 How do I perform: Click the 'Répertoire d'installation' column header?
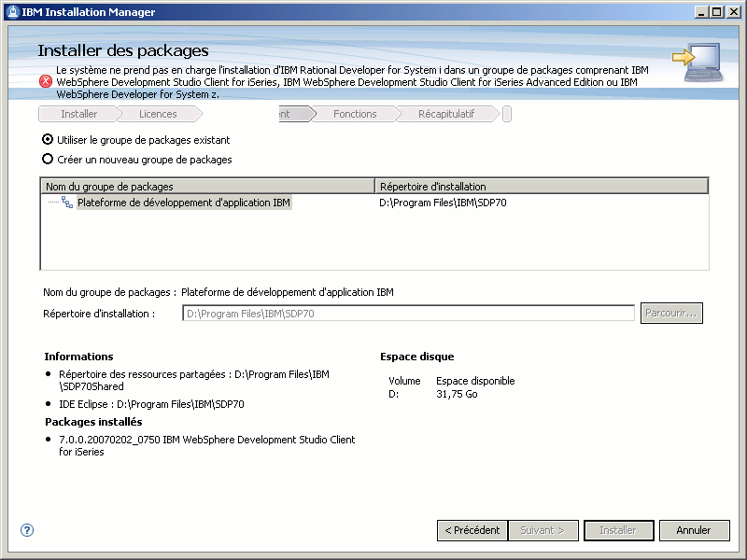click(x=542, y=186)
